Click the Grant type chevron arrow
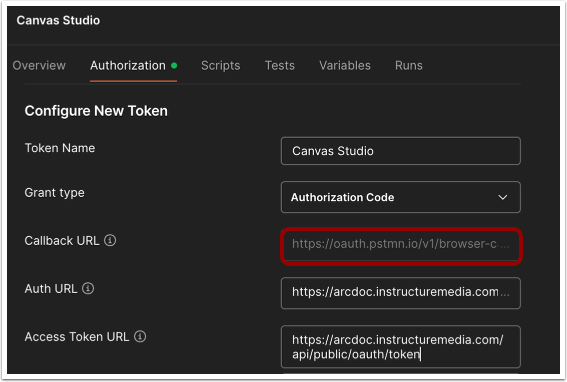 pyautogui.click(x=503, y=197)
